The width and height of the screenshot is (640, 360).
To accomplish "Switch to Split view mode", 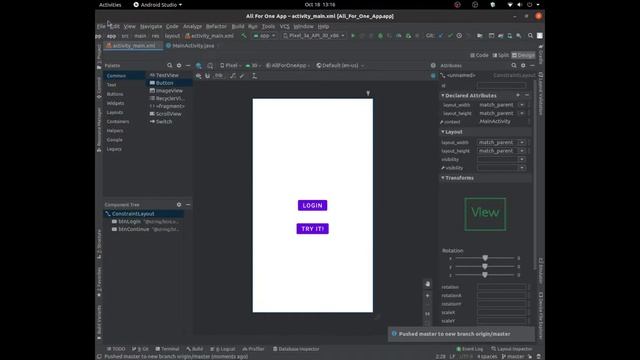I will (500, 55).
